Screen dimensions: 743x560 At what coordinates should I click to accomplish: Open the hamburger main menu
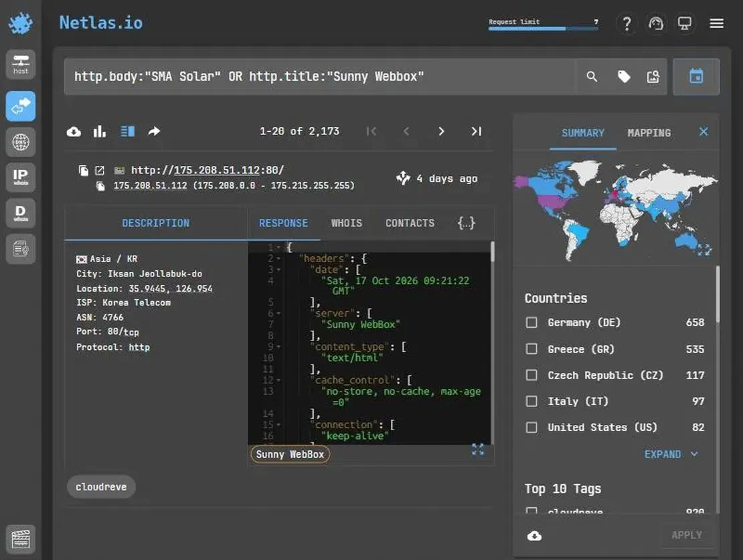pos(716,23)
